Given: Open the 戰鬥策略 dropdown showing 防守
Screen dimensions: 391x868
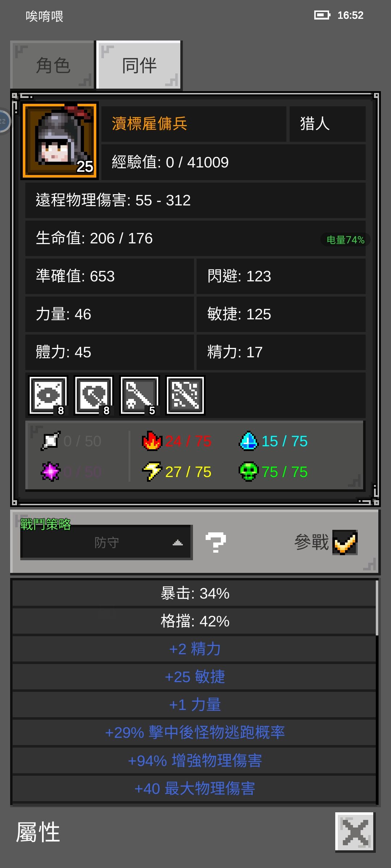Looking at the screenshot, I should (106, 542).
